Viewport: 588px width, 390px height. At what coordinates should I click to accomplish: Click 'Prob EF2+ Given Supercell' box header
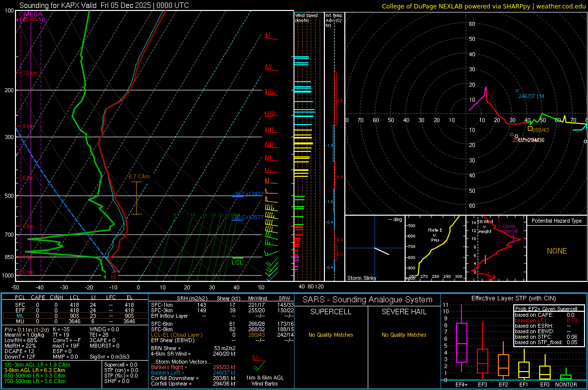(546, 309)
